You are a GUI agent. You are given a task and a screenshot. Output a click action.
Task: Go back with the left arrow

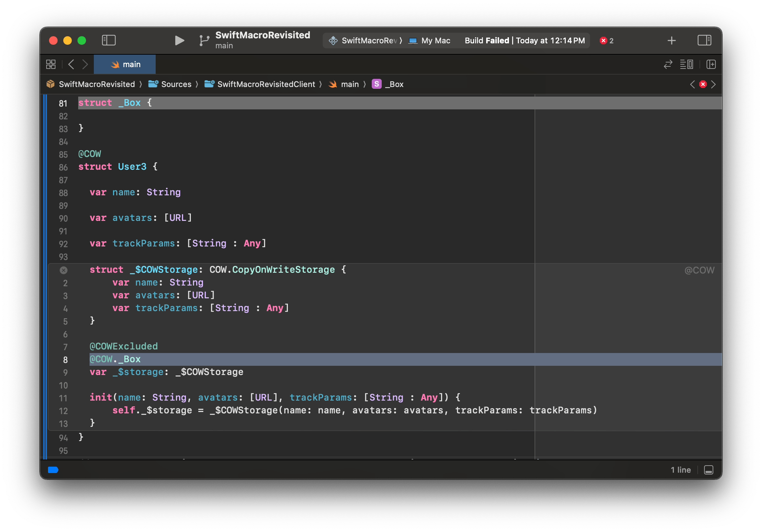click(71, 64)
